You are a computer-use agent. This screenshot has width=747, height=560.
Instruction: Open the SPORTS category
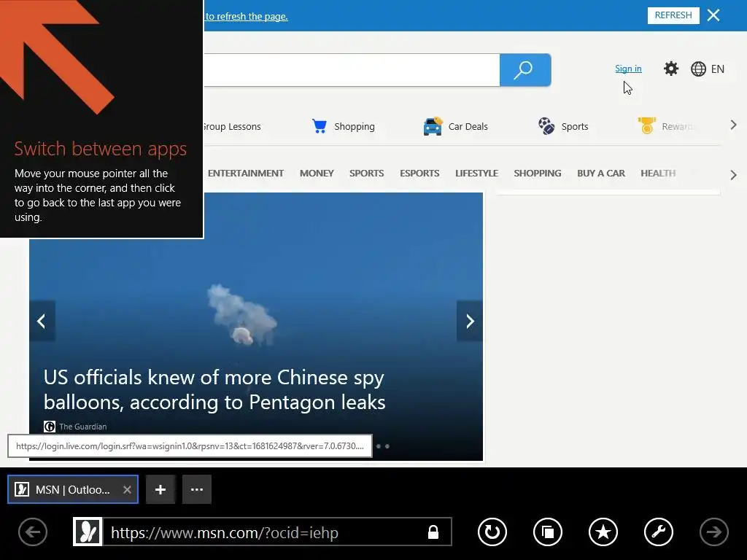click(x=367, y=174)
